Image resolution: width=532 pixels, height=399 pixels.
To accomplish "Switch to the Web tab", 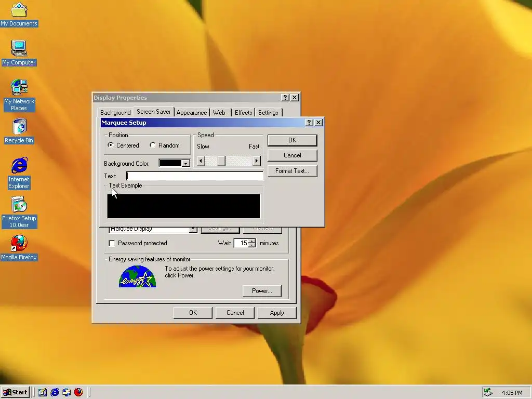I will [x=219, y=112].
